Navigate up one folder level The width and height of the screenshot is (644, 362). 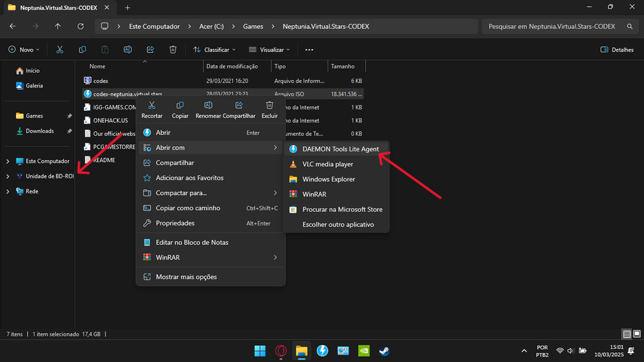[x=58, y=26]
